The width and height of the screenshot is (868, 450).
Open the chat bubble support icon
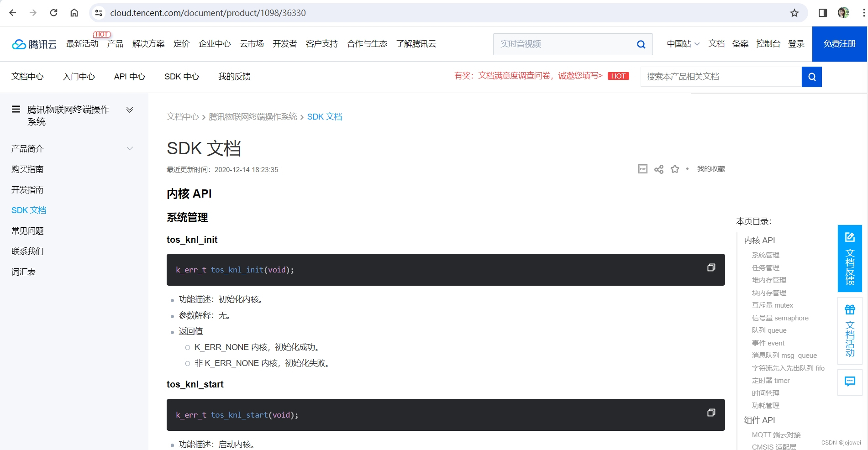[850, 382]
